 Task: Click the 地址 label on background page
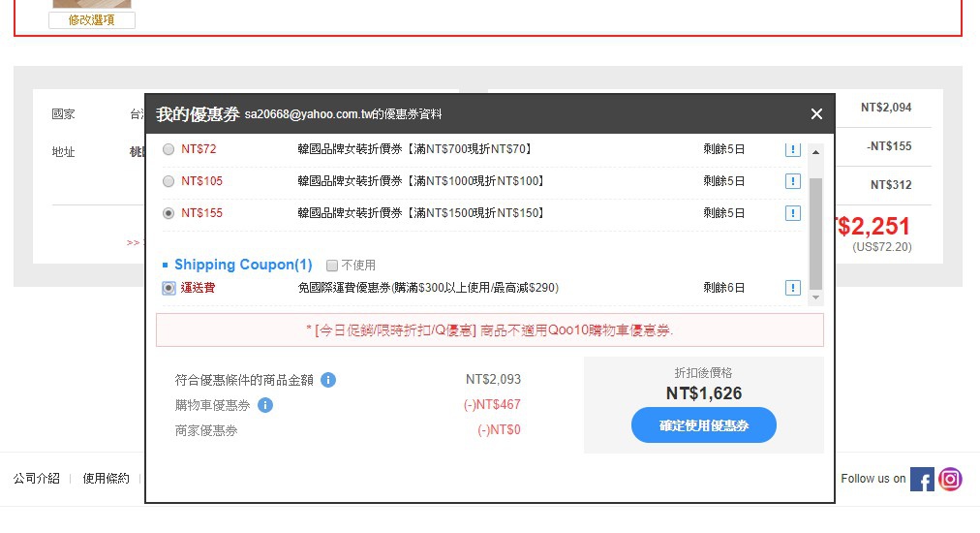tap(63, 152)
